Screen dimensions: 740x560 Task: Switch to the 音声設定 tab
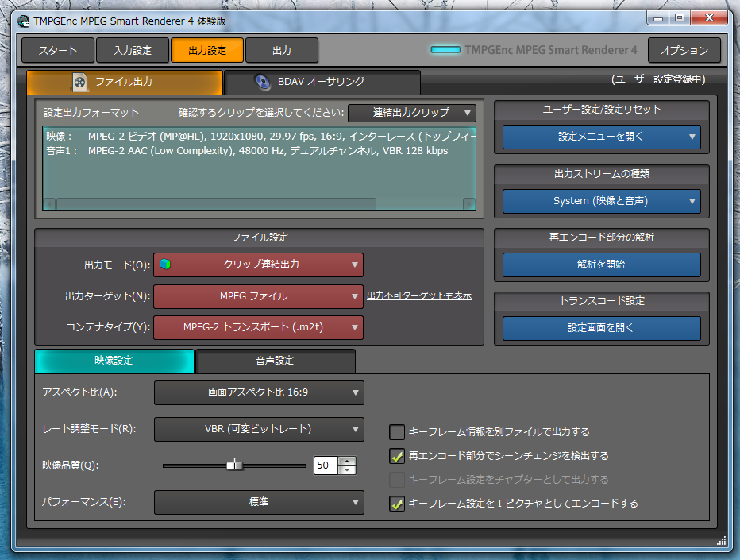(275, 361)
